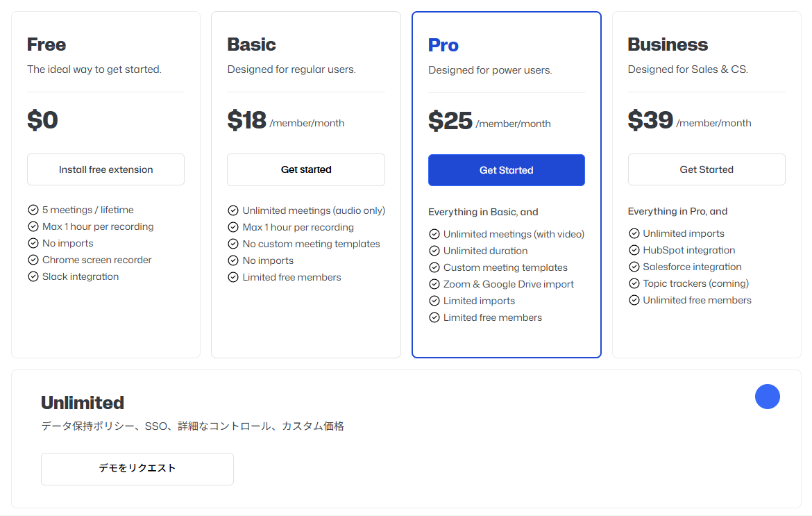Click check icon next to Chrome screen recorder
Viewport: 812px width, 516px height.
pos(33,260)
